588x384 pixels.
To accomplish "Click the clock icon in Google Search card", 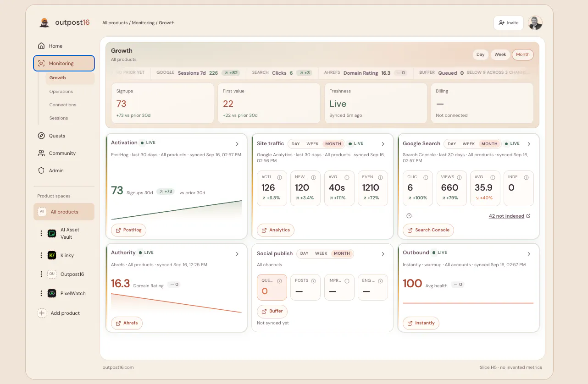I will point(409,216).
